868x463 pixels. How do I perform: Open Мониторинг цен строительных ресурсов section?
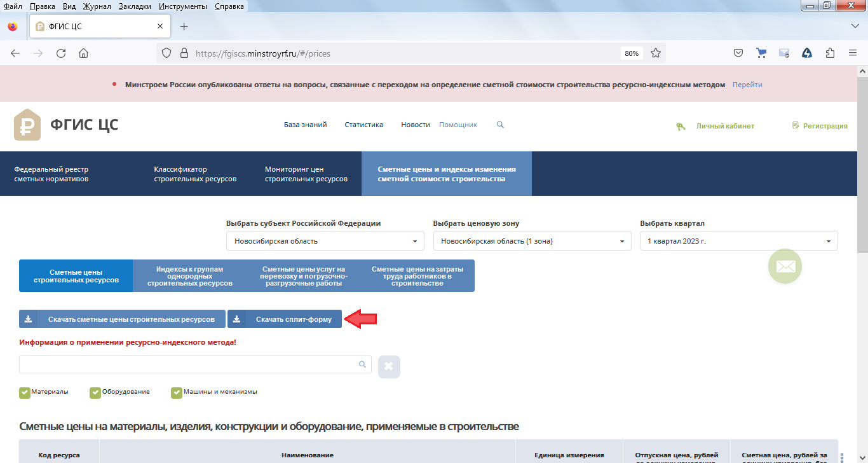tap(306, 174)
